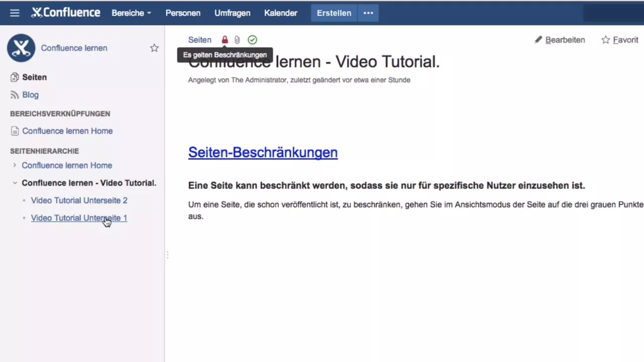Image resolution: width=644 pixels, height=362 pixels.
Task: Click the red lock restrictions icon
Action: click(225, 40)
